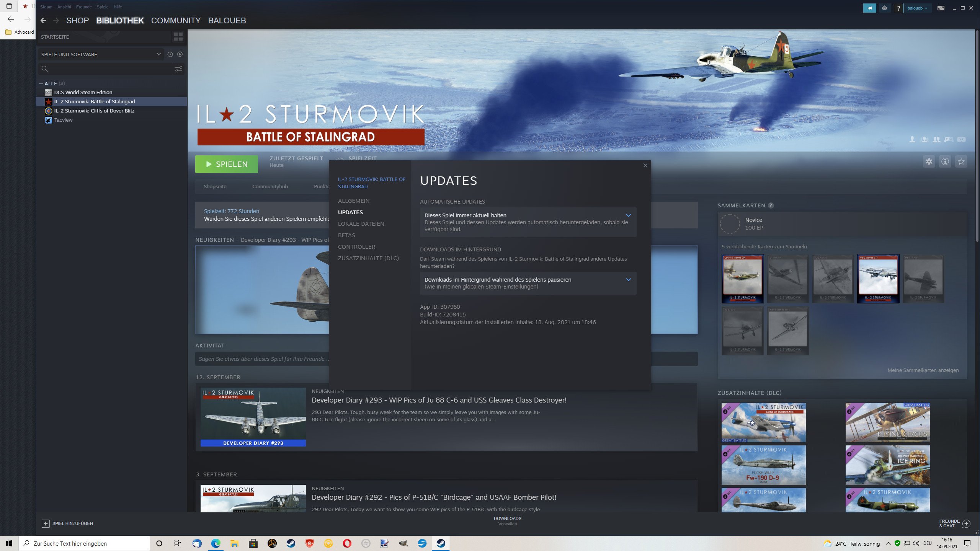This screenshot has width=980, height=551.
Task: Open the automatic updates dropdown
Action: coord(528,222)
